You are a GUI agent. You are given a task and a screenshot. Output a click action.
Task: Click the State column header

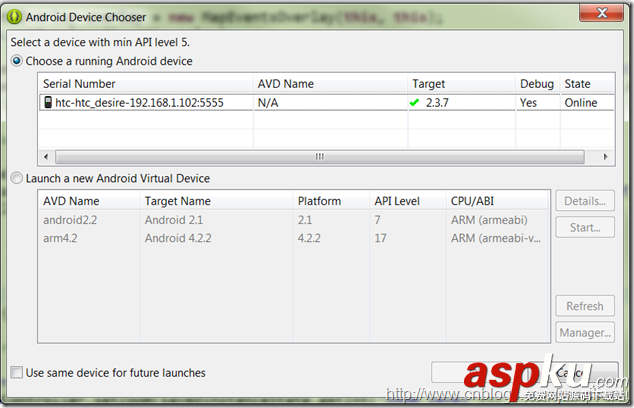[588, 84]
